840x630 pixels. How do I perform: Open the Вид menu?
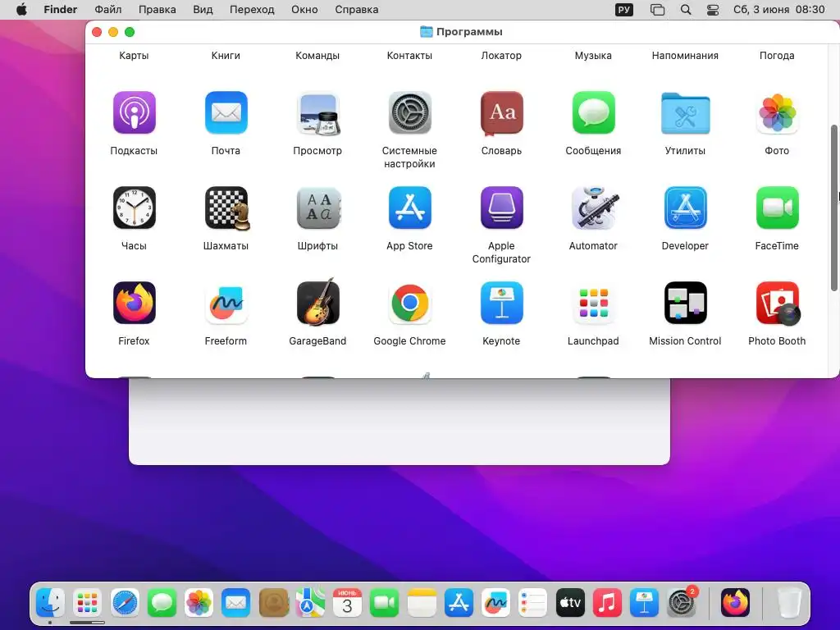coord(203,10)
